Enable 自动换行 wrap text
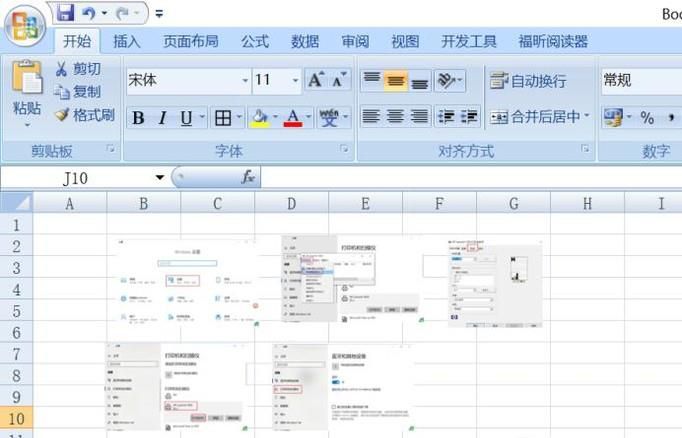The image size is (682, 438). coord(528,81)
